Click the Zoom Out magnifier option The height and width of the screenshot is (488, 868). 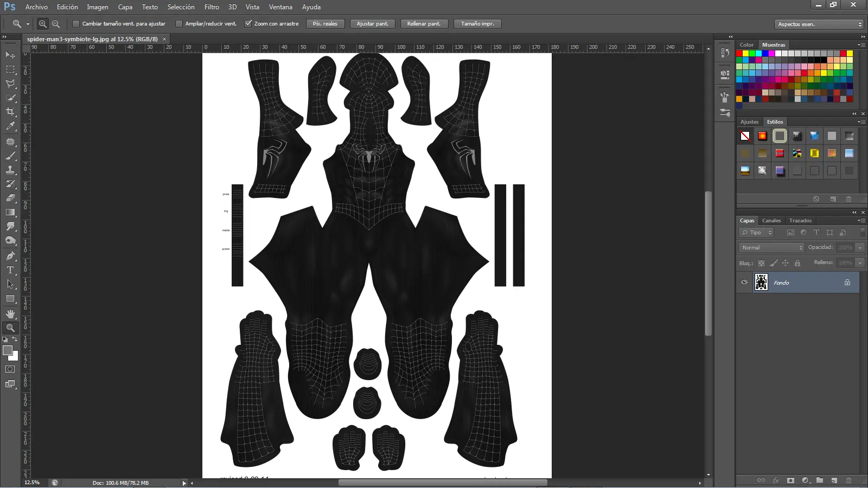pos(55,24)
